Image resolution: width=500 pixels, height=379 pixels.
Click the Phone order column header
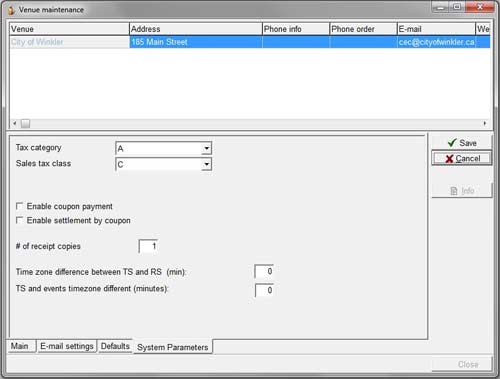363,29
